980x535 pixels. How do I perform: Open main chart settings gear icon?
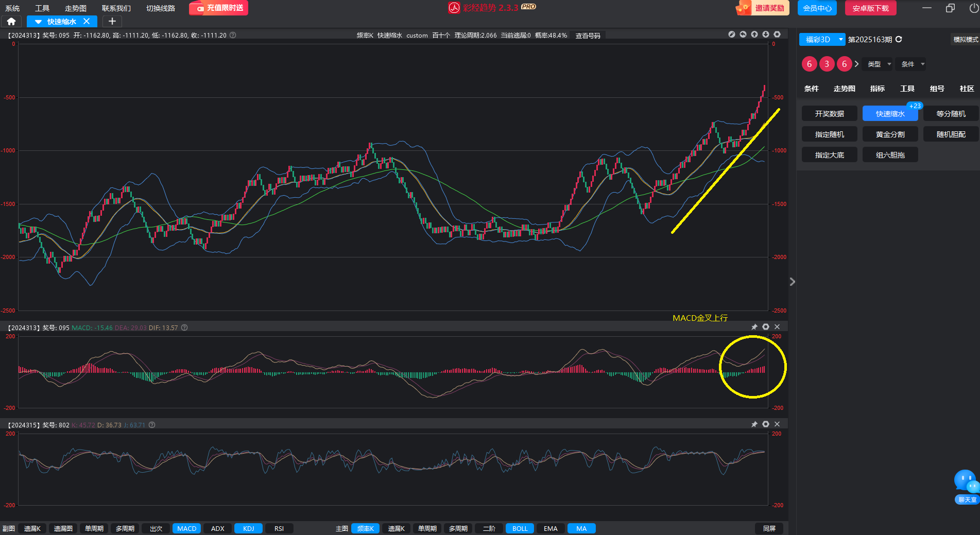(x=777, y=34)
